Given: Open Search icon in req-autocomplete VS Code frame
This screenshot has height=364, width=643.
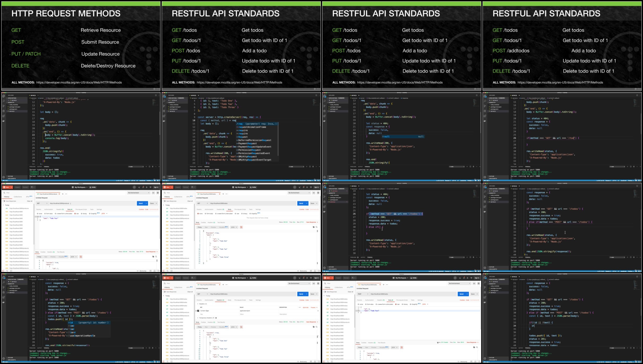Looking at the screenshot, I should 164,101.
